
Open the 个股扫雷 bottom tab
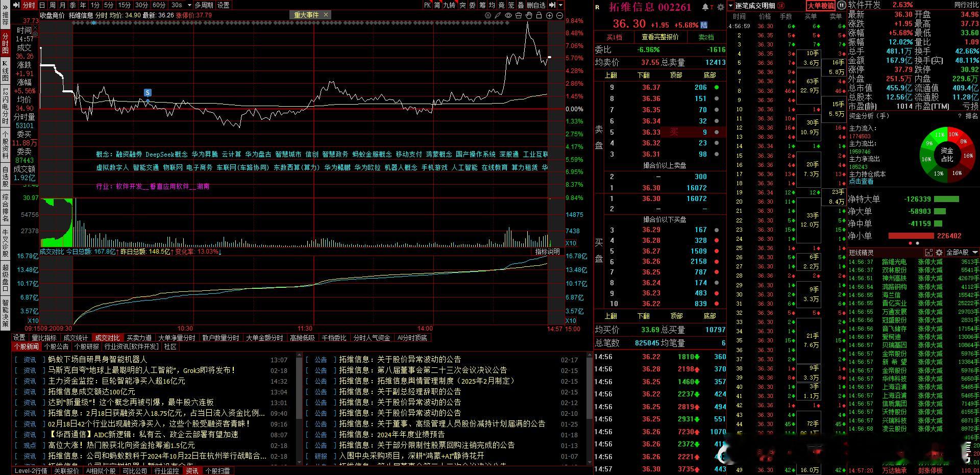217,471
